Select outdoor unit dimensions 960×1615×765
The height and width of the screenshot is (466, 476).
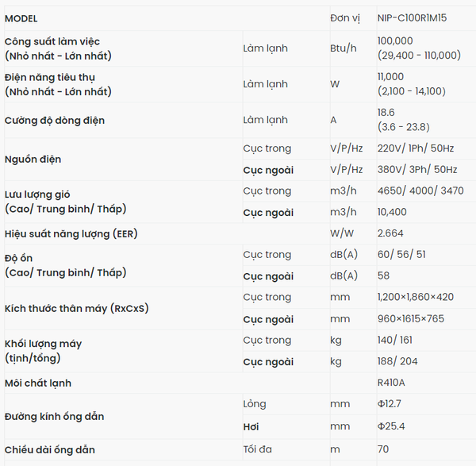(x=411, y=318)
